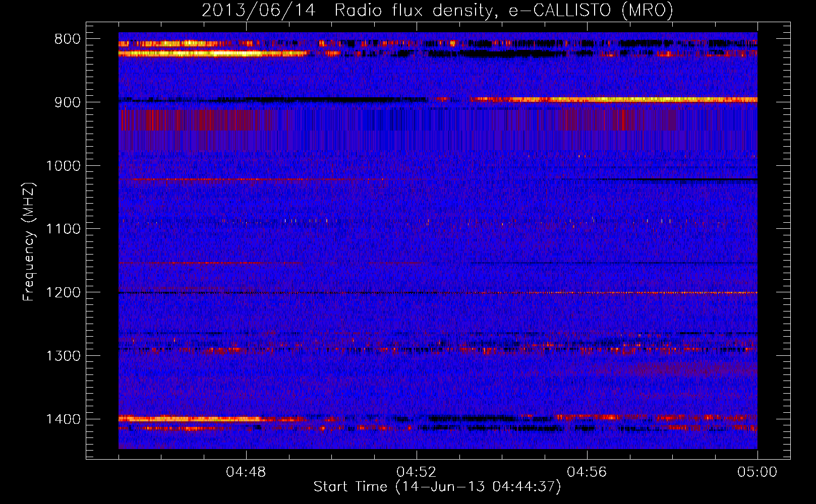Click the 04:52 time axis label
This screenshot has height=504, width=816.
417,472
